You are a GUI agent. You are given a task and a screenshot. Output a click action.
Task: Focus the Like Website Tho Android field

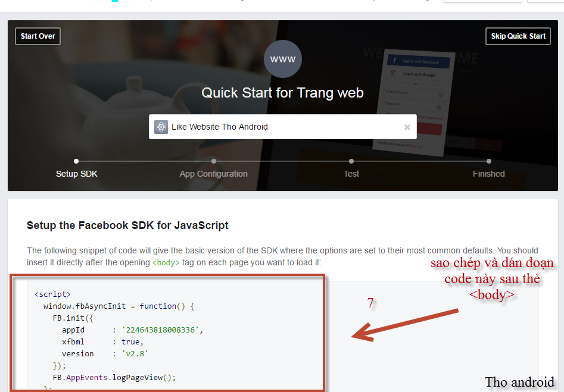pos(283,127)
